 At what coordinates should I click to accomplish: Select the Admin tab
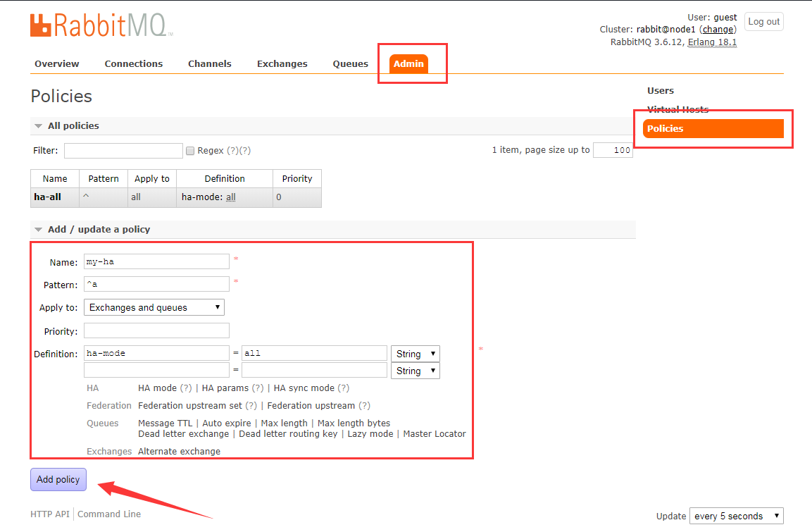pos(408,63)
